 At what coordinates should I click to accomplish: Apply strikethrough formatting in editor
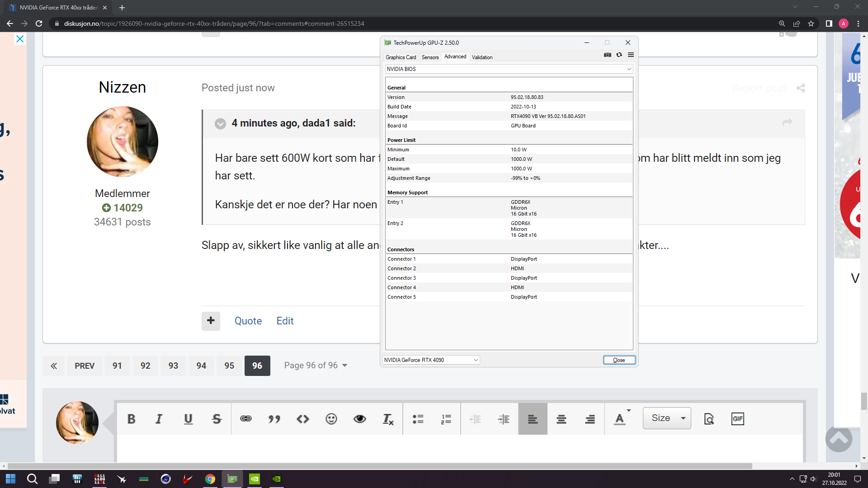(x=217, y=419)
